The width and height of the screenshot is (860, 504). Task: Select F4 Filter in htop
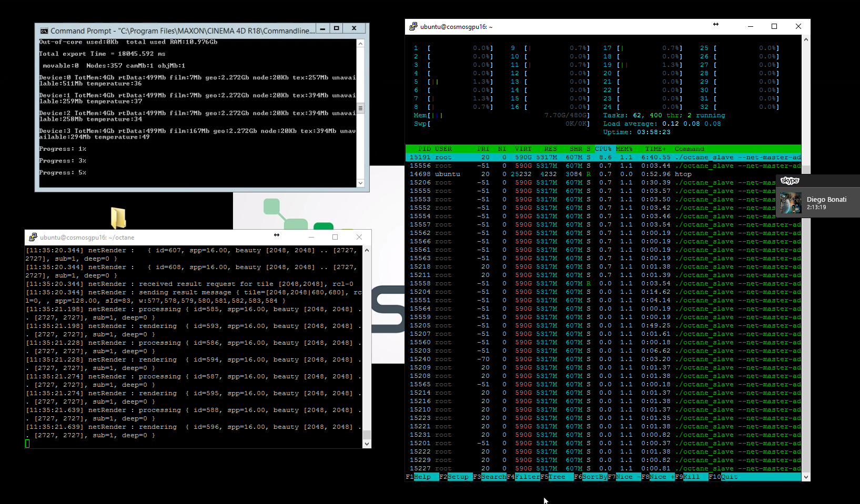523,477
